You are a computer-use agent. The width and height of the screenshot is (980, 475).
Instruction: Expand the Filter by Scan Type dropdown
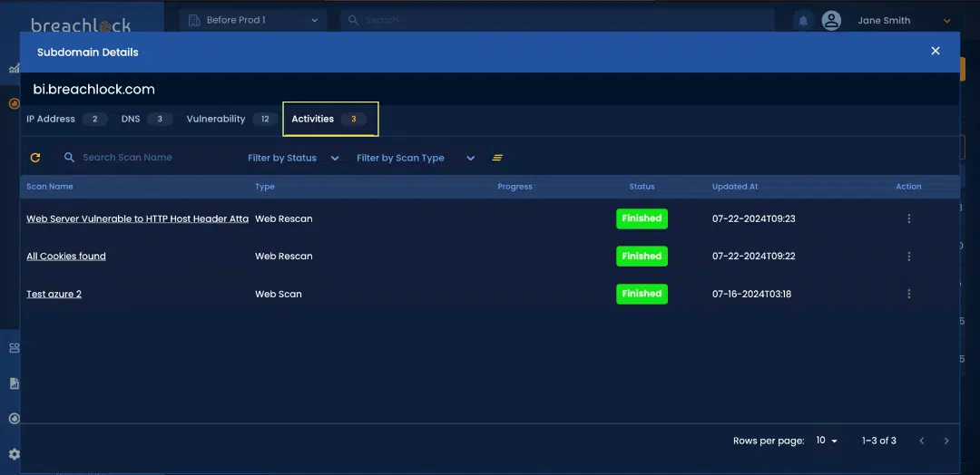[x=416, y=158]
